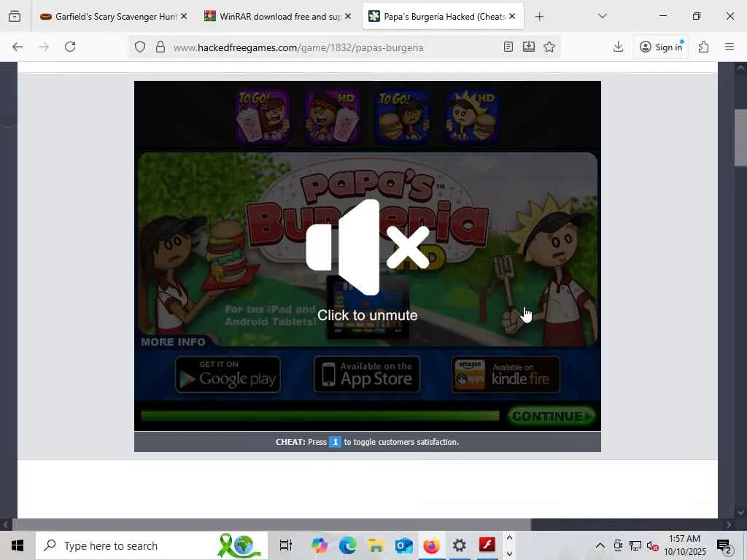Viewport: 747px width, 560px height.
Task: Unmute the game via the speaker icon
Action: click(x=368, y=248)
